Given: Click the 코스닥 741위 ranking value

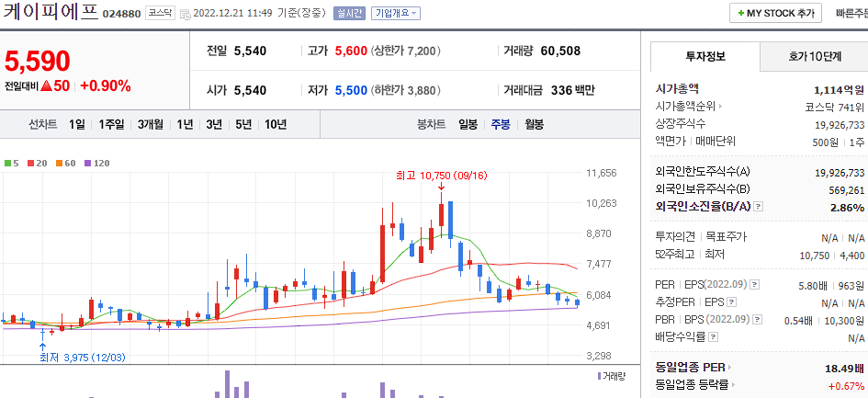Looking at the screenshot, I should (835, 107).
